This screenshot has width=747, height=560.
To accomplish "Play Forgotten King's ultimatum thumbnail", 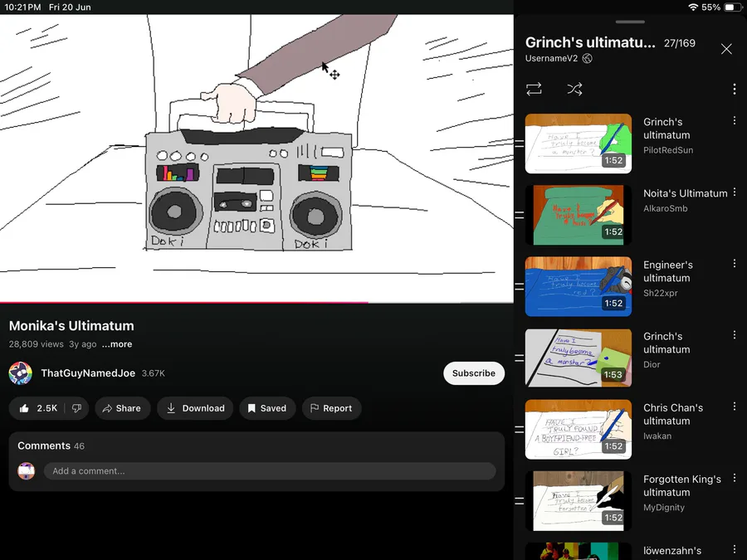I will tap(579, 500).
